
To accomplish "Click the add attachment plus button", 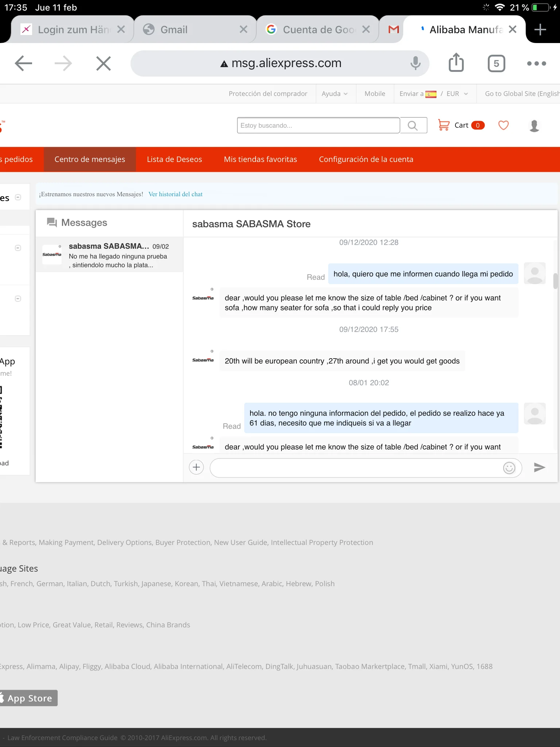I will pos(196,467).
